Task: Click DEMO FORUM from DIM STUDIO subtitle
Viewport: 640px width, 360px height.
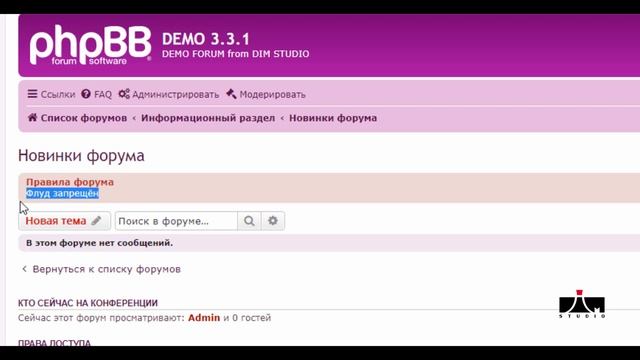Action: click(236, 54)
